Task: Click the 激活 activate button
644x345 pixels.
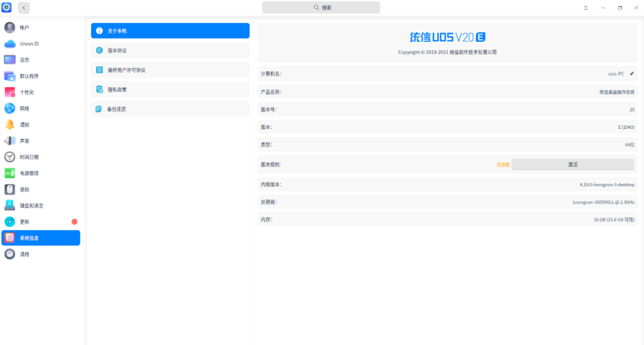Action: (572, 165)
